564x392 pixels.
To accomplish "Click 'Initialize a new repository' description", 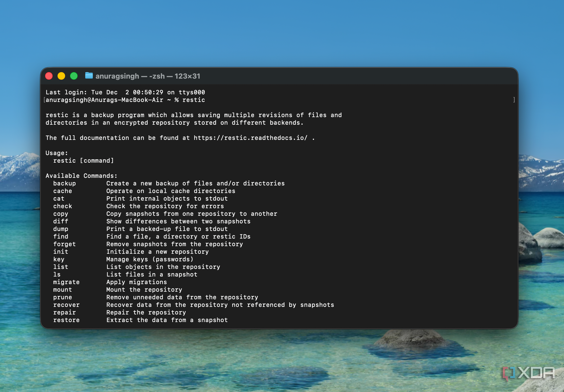I will 157,252.
